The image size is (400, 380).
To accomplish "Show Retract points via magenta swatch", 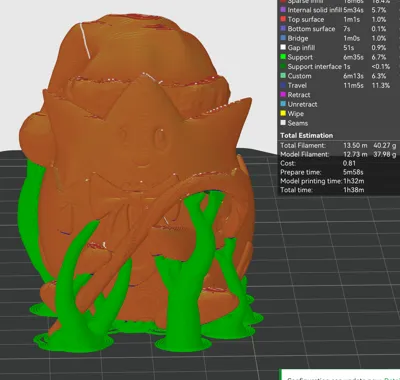I will tap(283, 95).
